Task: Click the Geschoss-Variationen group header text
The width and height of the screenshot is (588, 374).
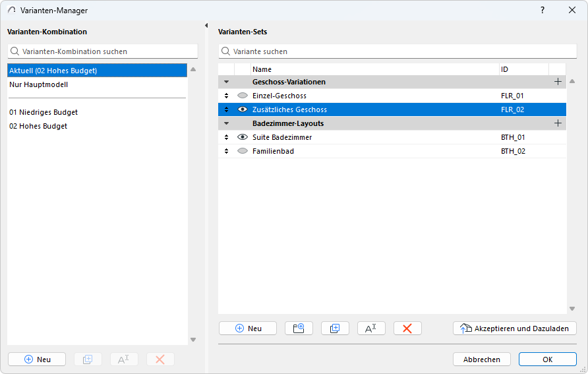Action: [289, 82]
